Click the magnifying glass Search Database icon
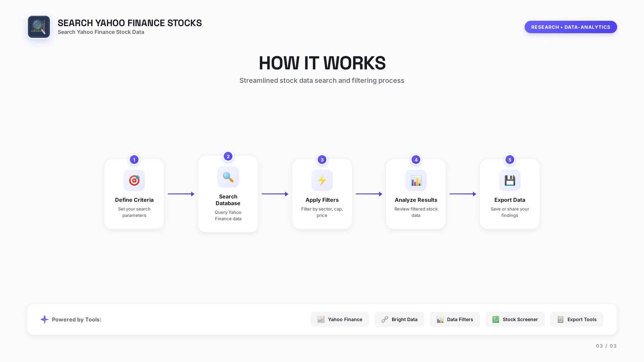Viewport: 644px width, 362px height. click(x=228, y=177)
